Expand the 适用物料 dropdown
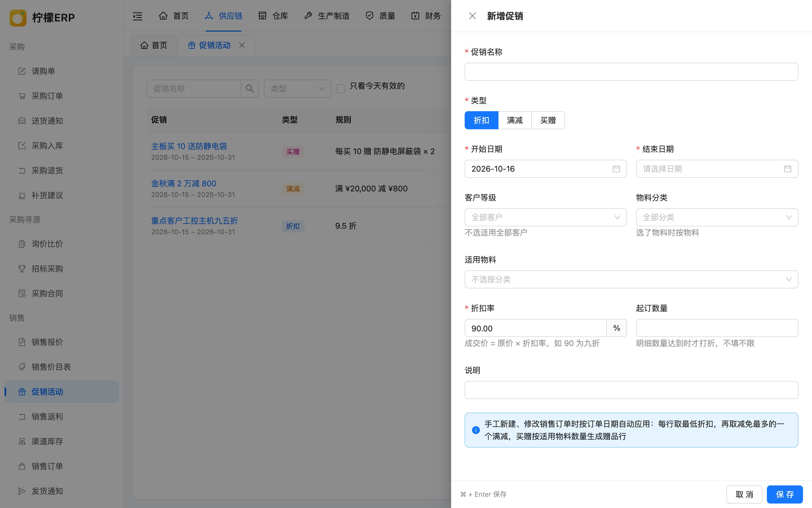This screenshot has width=812, height=508. point(631,279)
